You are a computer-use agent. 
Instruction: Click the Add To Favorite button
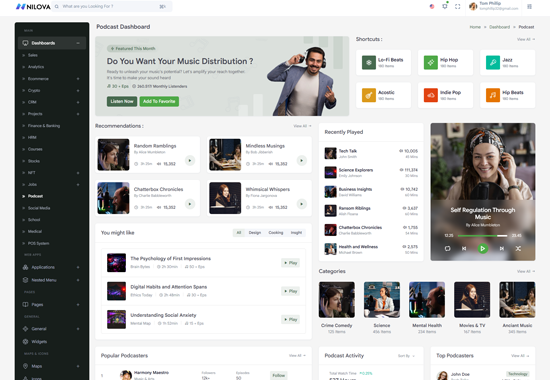[159, 101]
